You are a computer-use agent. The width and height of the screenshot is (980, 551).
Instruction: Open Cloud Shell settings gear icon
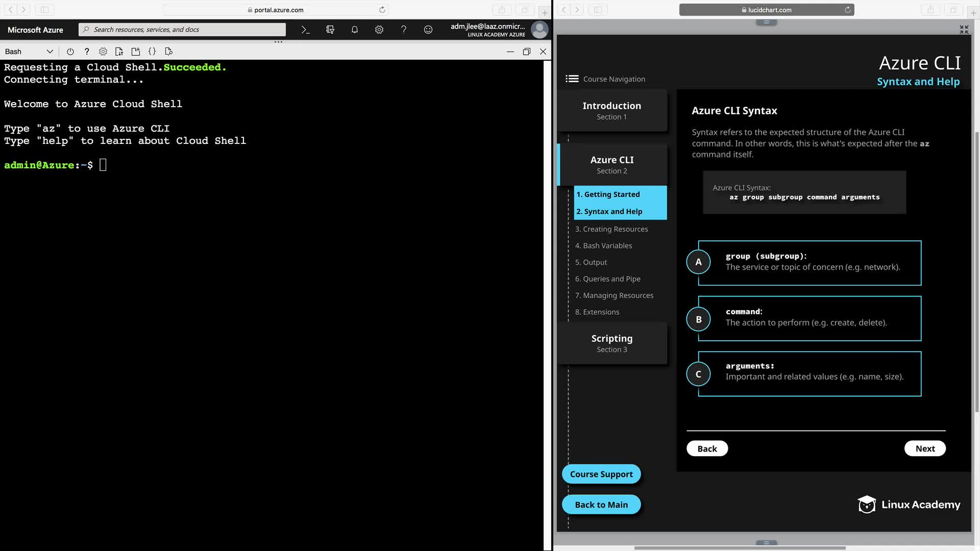(103, 52)
